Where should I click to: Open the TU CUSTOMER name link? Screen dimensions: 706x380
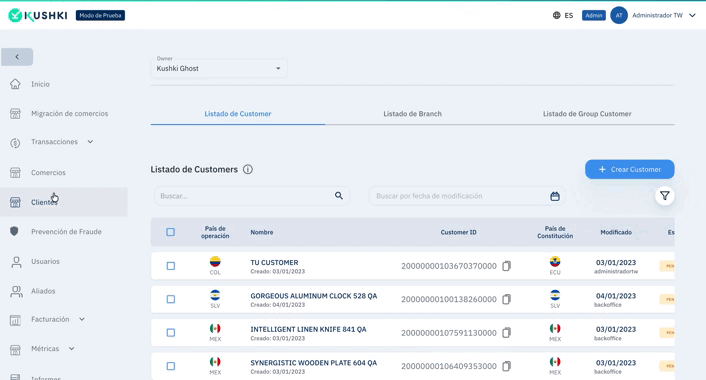tap(274, 262)
